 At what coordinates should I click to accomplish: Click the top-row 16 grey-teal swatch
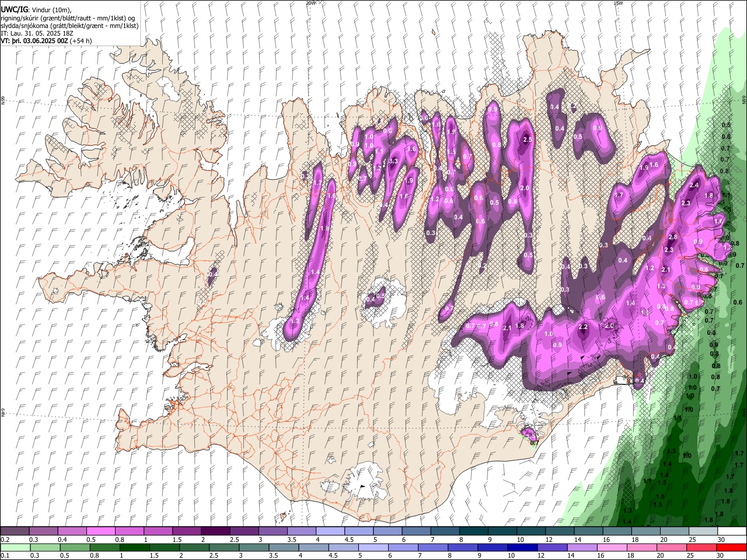[x=617, y=531]
